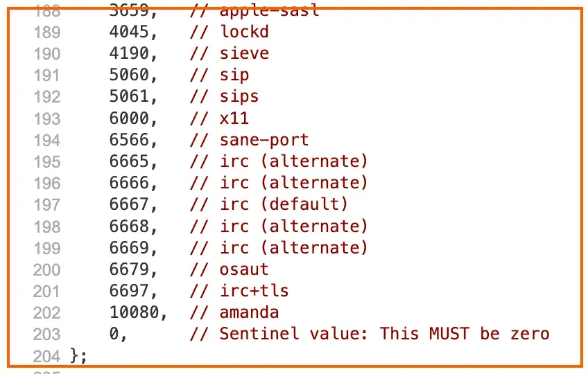
Task: Click the sieve comment
Action: 229,53
